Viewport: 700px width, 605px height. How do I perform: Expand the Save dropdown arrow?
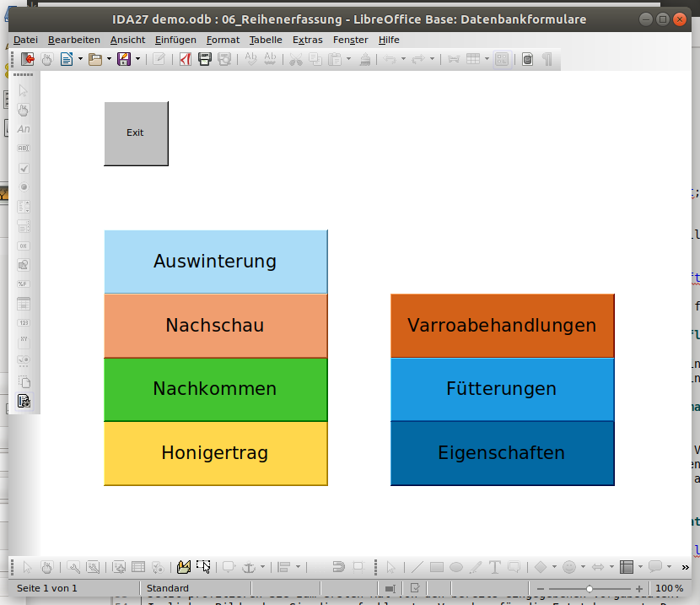137,59
